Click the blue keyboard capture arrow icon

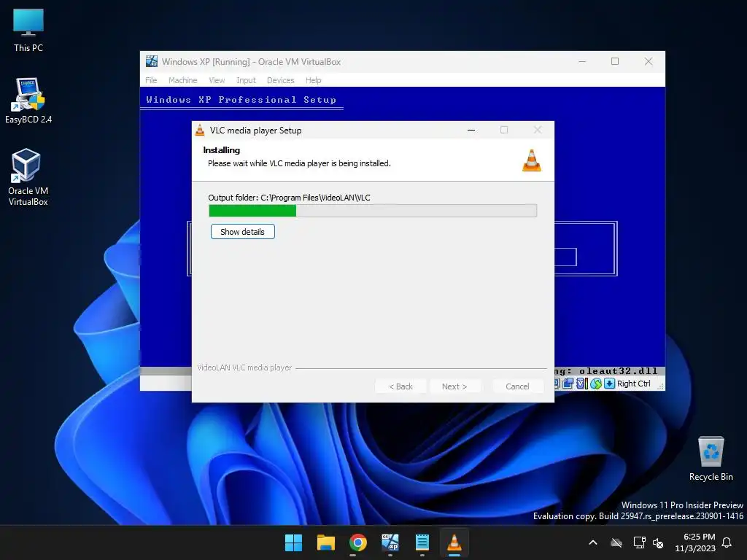tap(609, 384)
